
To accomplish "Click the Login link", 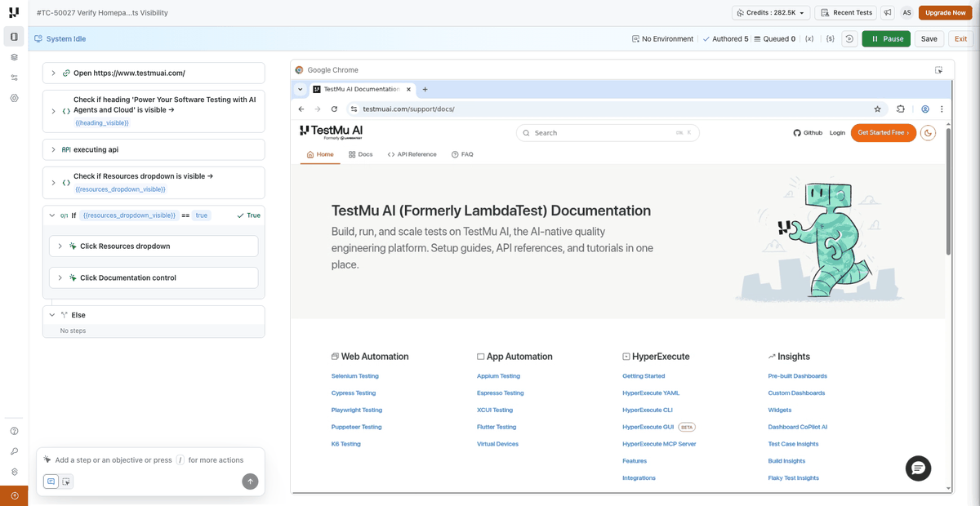I will click(837, 132).
